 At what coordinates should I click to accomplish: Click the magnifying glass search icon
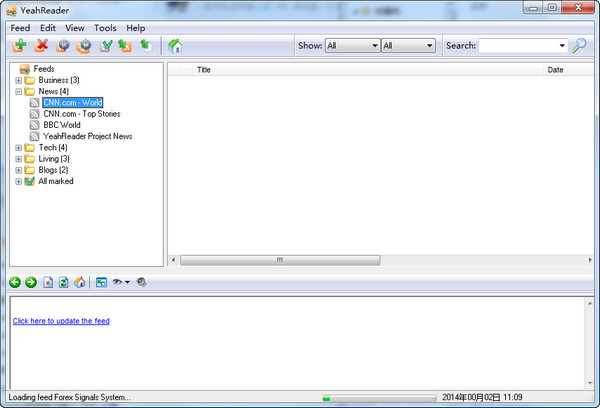(x=579, y=45)
